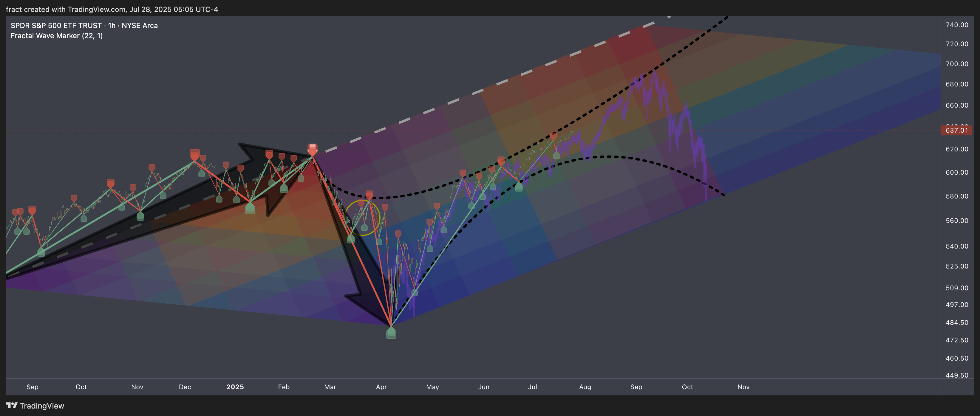Click the bold 2025 time axis label
Screen dimensions: 980x416
235,387
